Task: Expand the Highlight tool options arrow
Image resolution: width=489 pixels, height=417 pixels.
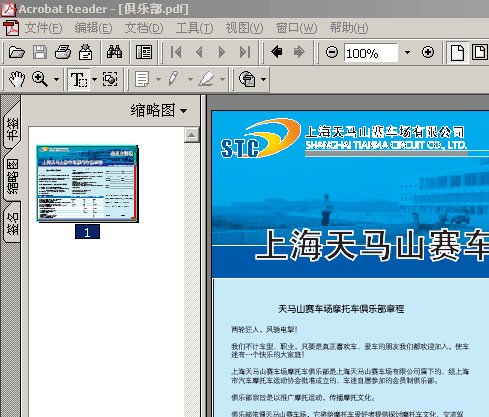Action: pos(222,79)
